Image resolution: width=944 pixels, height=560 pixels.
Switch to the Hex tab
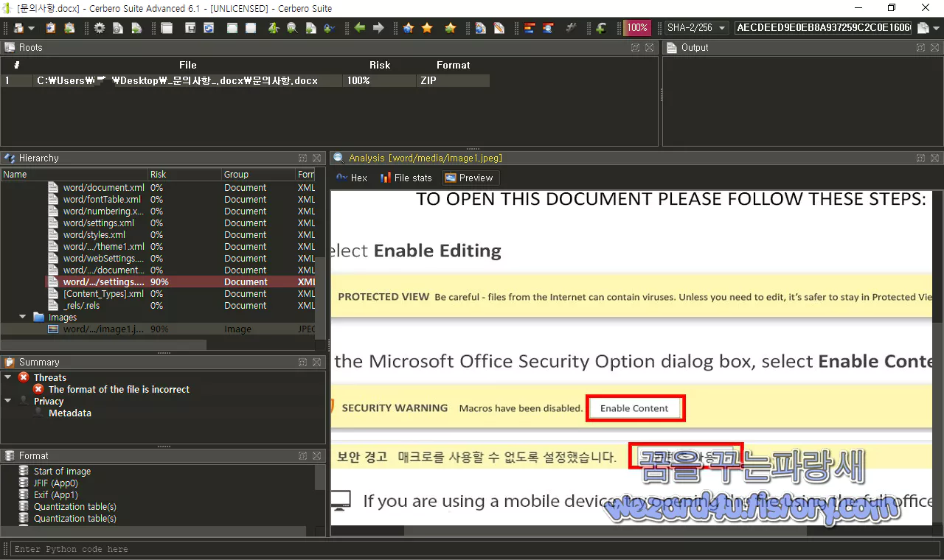coord(352,178)
